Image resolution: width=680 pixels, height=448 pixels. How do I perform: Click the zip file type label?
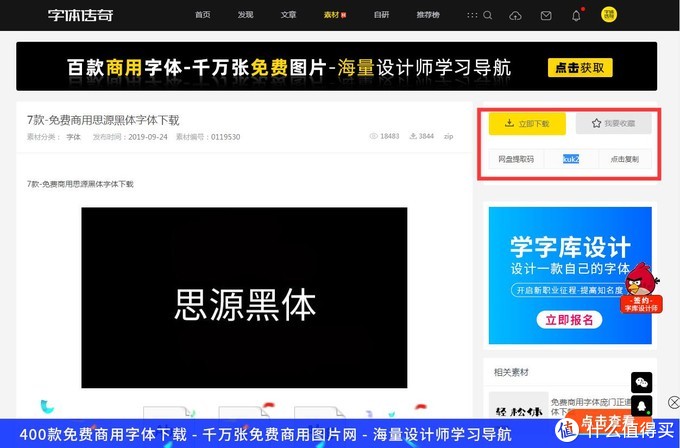(x=448, y=136)
